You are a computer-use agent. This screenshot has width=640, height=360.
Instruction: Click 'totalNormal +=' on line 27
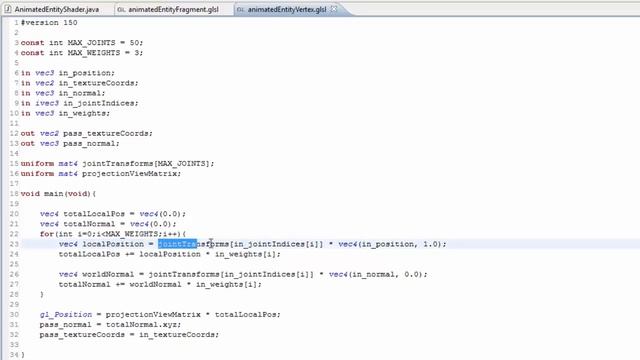[91, 284]
